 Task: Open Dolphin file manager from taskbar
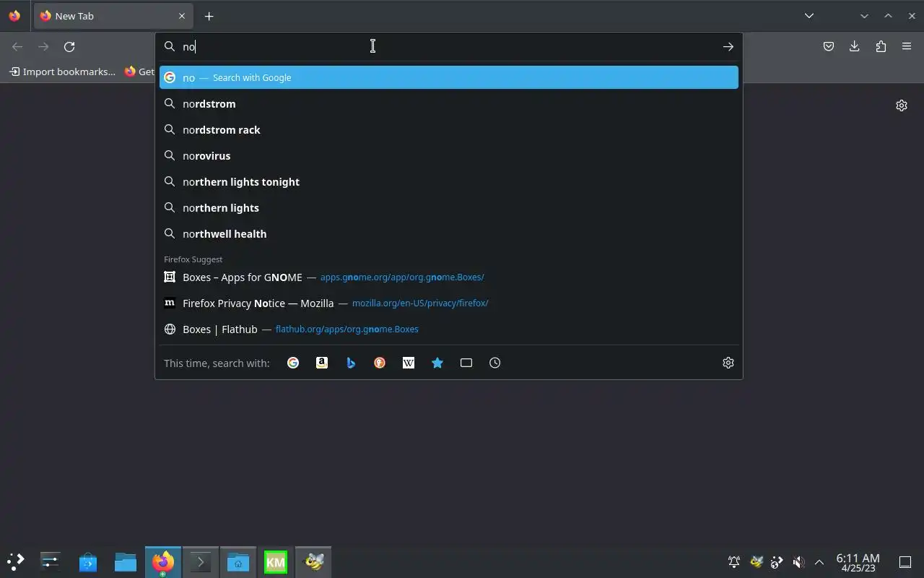click(126, 561)
